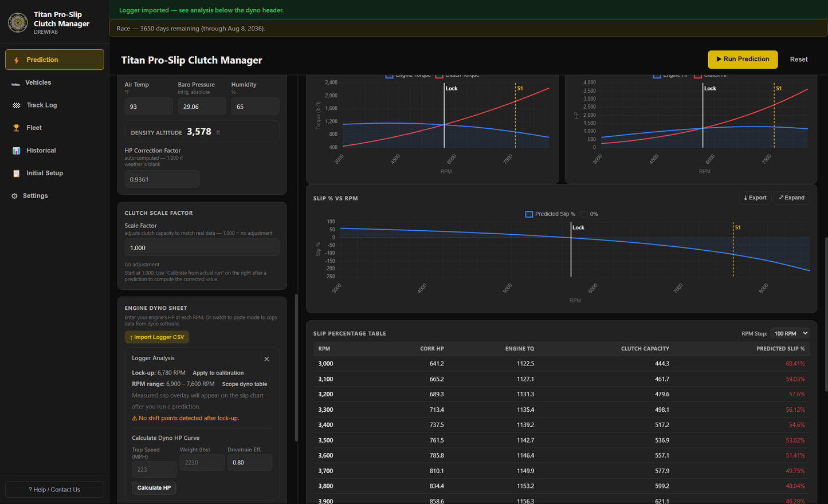This screenshot has width=828, height=504.
Task: Open Help / Contact Us
Action: pyautogui.click(x=54, y=490)
